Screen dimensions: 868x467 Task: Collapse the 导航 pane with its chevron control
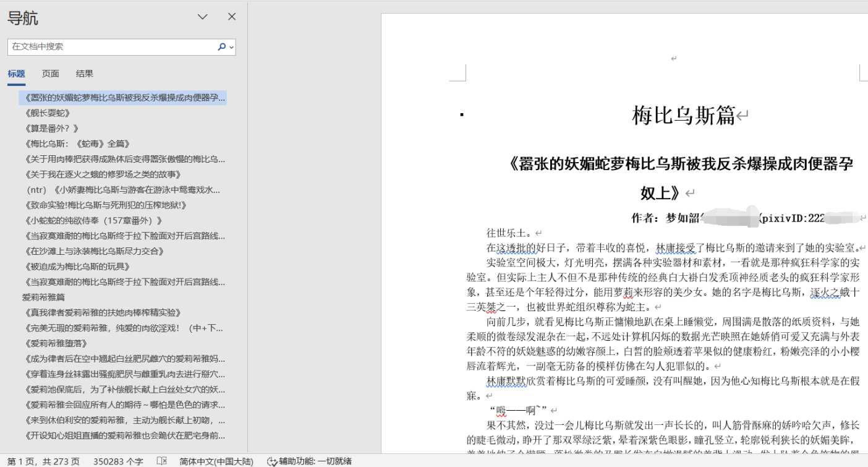tap(202, 17)
